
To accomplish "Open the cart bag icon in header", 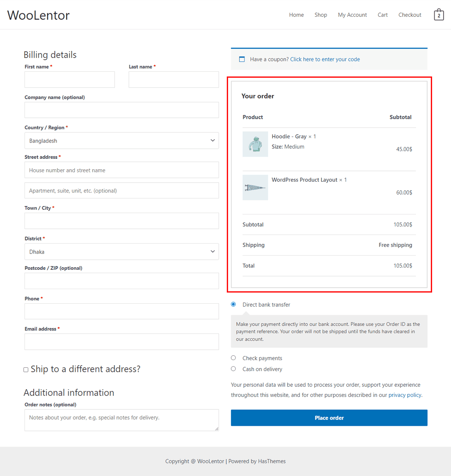I will (439, 15).
